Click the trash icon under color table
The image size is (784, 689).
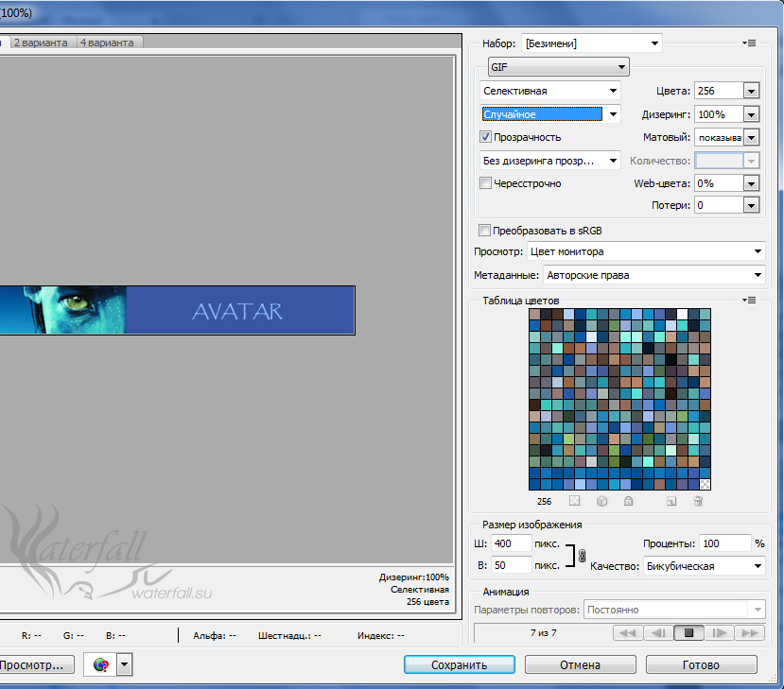[x=698, y=501]
